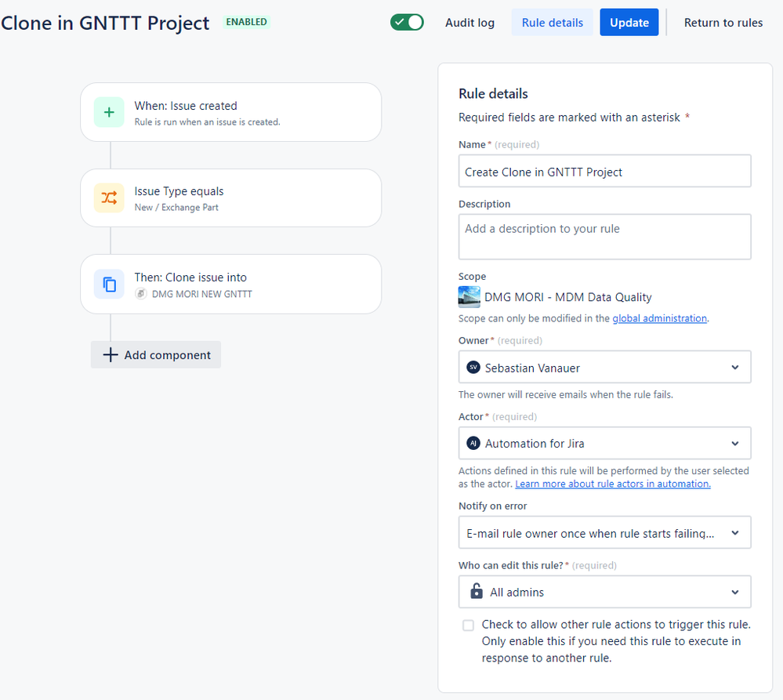The width and height of the screenshot is (783, 700).
Task: Open the Who can edit this rule dropdown
Action: click(x=605, y=592)
